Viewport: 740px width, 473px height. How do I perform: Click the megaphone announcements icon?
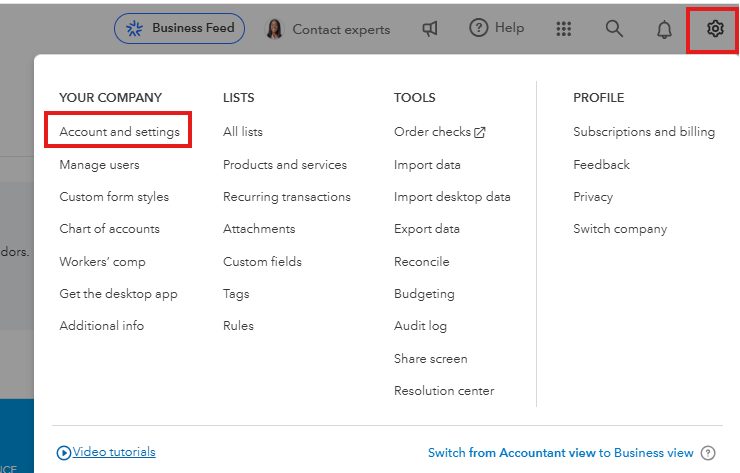tap(430, 29)
